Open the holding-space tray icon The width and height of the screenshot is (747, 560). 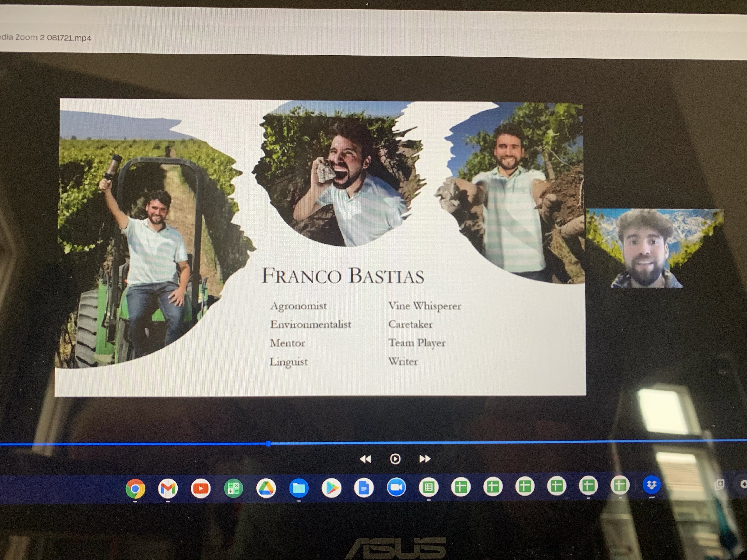click(x=719, y=484)
